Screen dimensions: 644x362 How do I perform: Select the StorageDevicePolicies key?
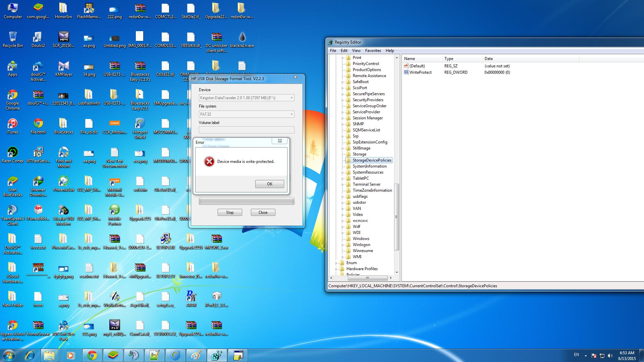coord(372,160)
